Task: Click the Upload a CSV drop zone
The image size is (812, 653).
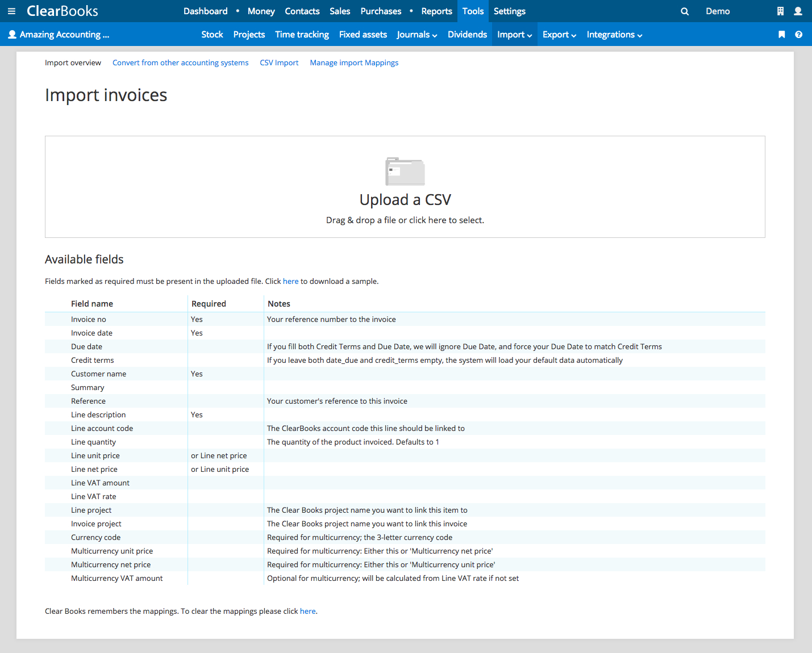Action: [x=405, y=187]
